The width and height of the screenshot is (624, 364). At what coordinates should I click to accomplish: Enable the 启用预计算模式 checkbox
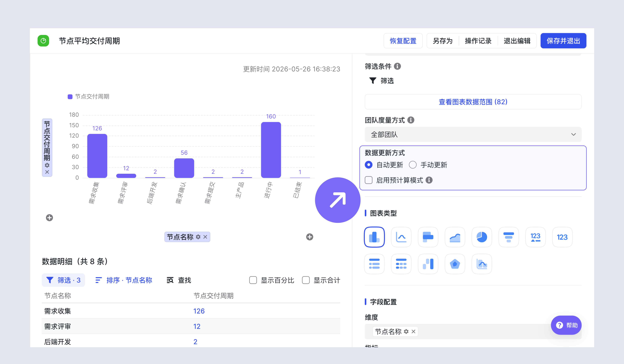[368, 180]
